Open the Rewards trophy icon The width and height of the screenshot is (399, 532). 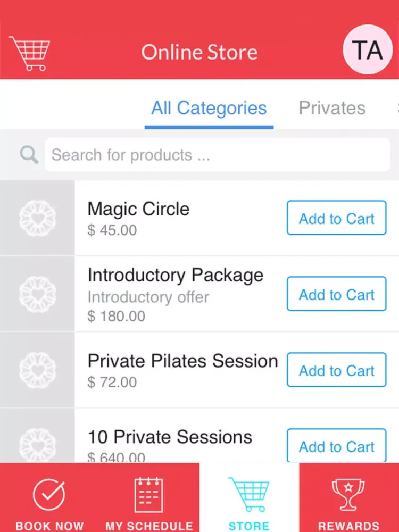[348, 495]
